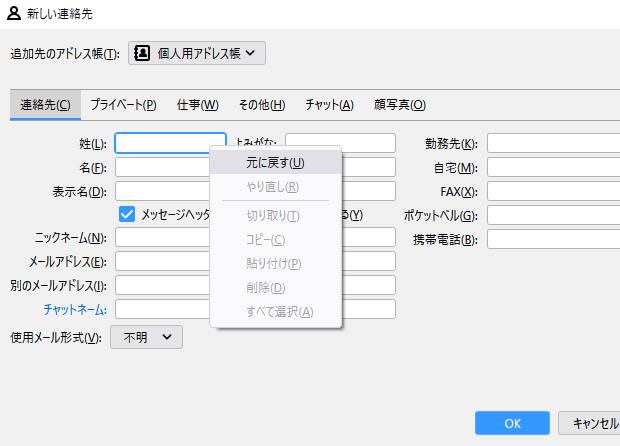The height and width of the screenshot is (446, 620).
Task: Click the address book icon in the dropdown
Action: click(142, 53)
